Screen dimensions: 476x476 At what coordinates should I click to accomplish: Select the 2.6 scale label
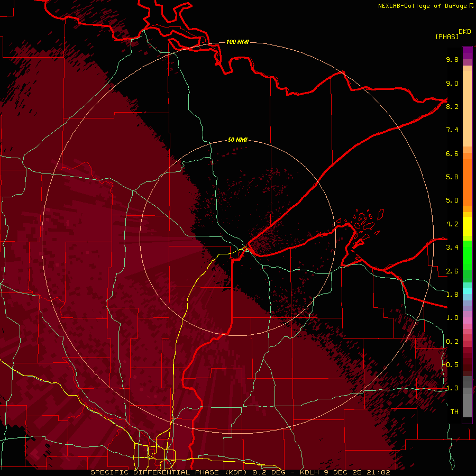tap(452, 271)
